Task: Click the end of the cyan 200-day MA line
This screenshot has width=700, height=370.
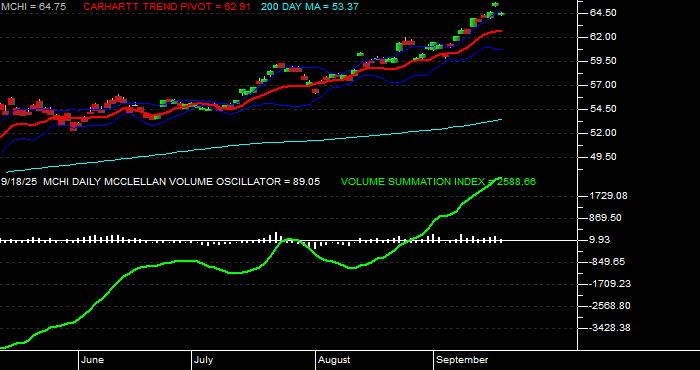Action: coord(501,119)
